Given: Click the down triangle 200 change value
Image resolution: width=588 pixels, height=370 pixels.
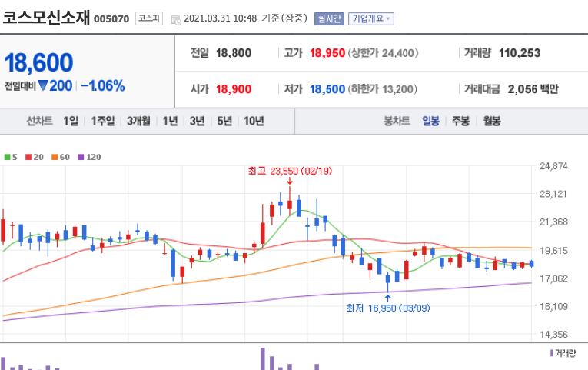Looking at the screenshot, I should (x=55, y=86).
